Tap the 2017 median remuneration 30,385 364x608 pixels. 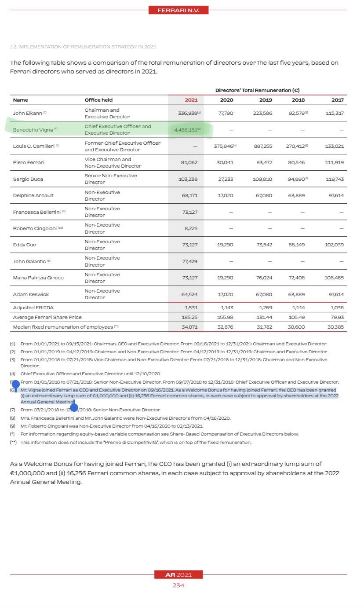tap(335, 327)
